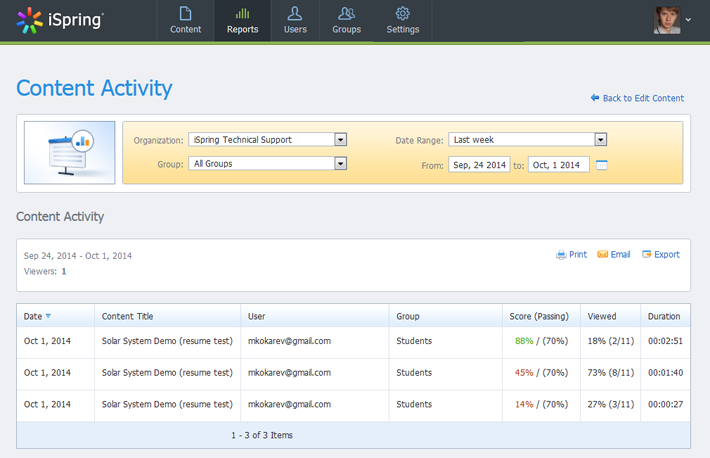
Task: Click the envelope email icon
Action: click(602, 254)
